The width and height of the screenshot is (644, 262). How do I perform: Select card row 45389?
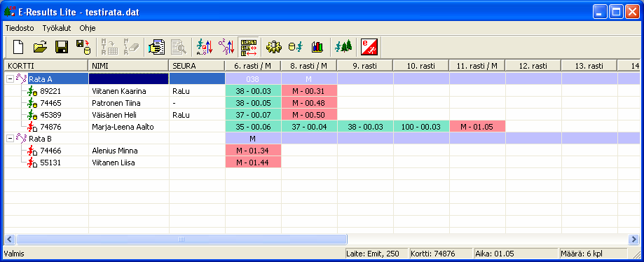pyautogui.click(x=322, y=115)
